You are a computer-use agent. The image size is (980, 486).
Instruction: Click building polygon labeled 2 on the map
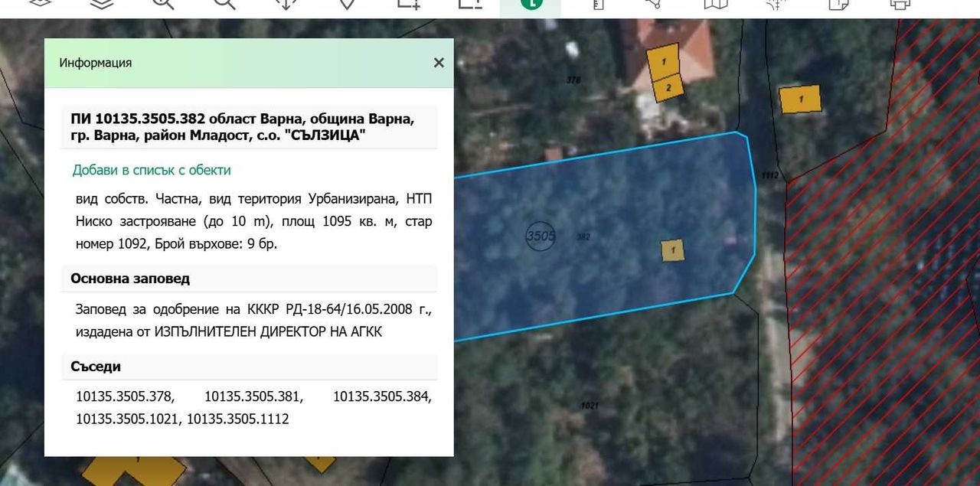click(x=668, y=87)
